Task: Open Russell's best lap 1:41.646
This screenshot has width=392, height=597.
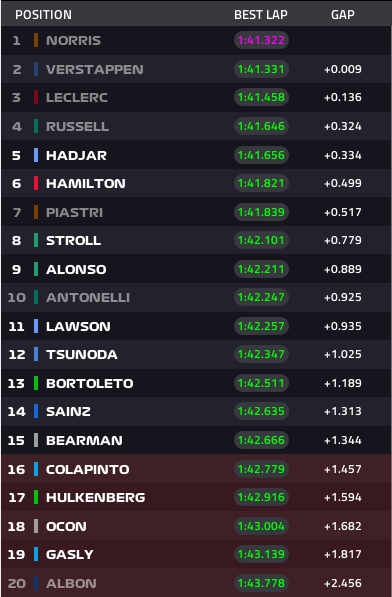Action: click(261, 126)
